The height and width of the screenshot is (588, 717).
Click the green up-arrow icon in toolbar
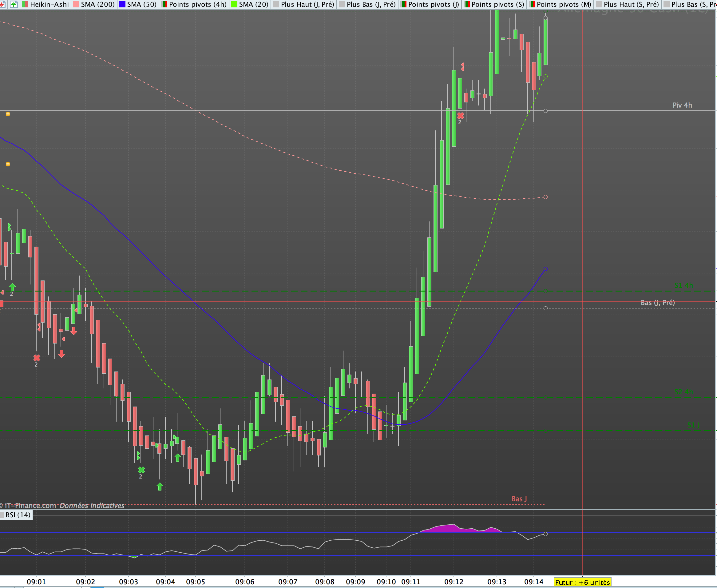pos(14,4)
